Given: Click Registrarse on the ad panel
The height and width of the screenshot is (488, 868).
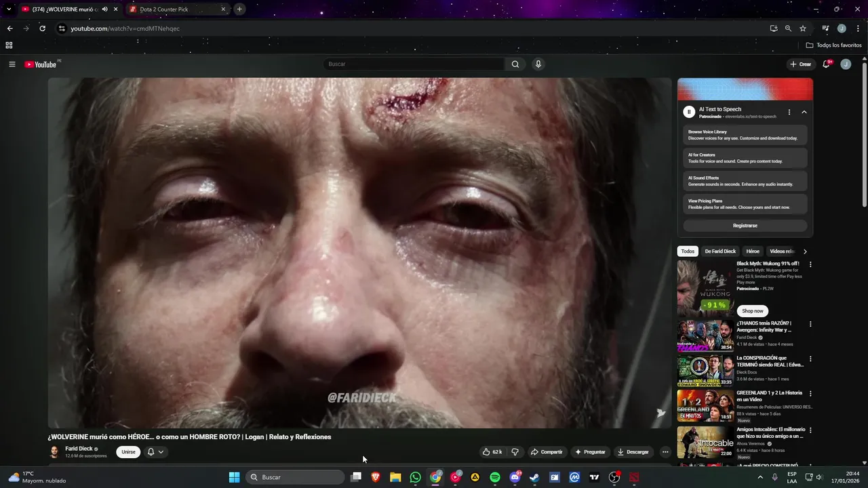Looking at the screenshot, I should (745, 226).
